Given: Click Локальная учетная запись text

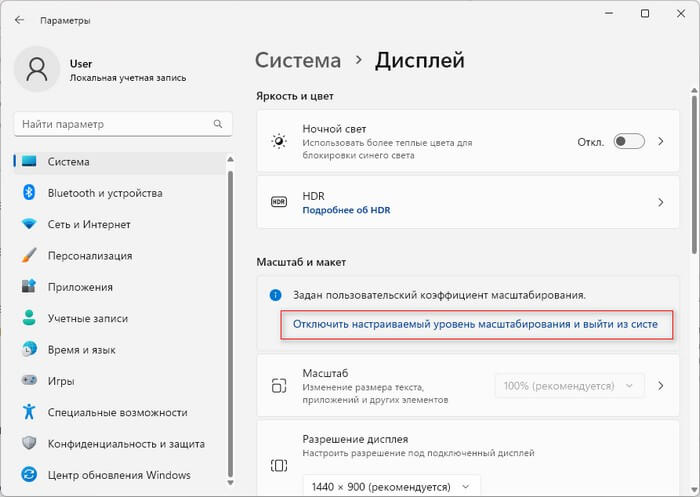Looking at the screenshot, I should pyautogui.click(x=128, y=78).
